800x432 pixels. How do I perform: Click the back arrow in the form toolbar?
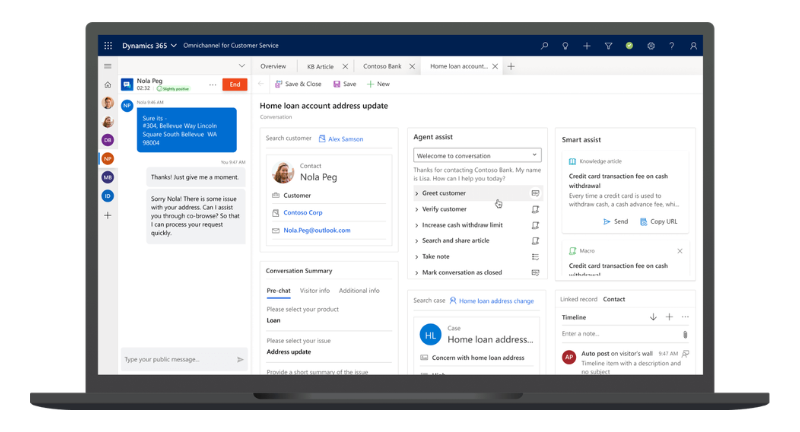pos(261,84)
